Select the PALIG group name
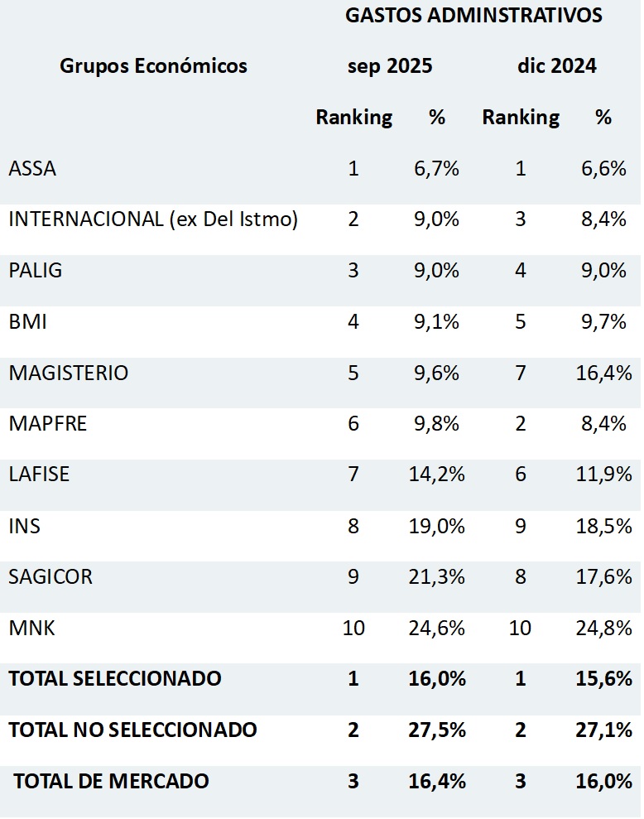The height and width of the screenshot is (819, 644). (x=36, y=271)
